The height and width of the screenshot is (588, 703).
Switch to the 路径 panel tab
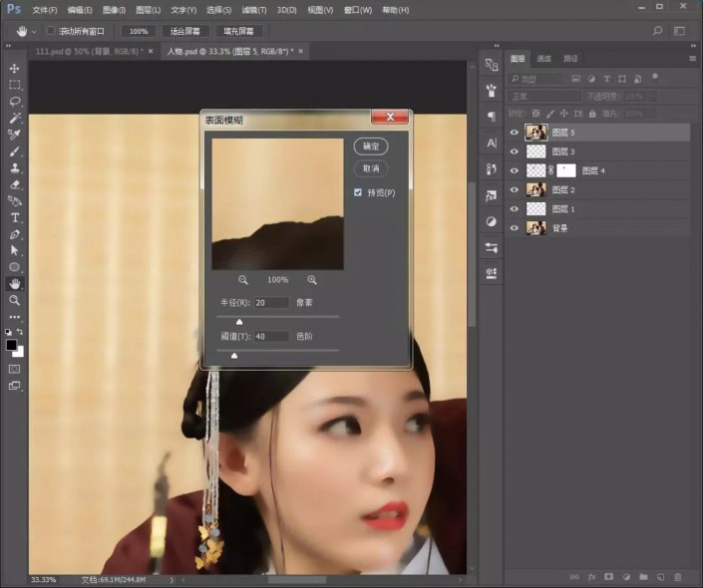pos(570,58)
